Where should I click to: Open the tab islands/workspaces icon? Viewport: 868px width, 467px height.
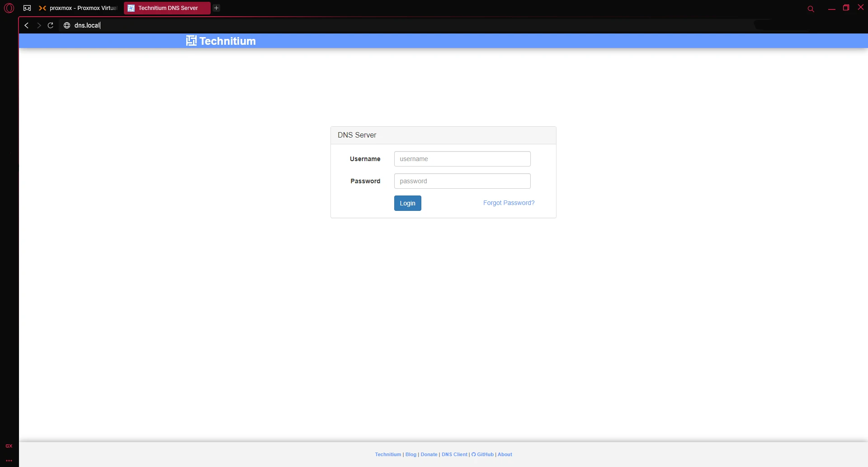pyautogui.click(x=27, y=8)
